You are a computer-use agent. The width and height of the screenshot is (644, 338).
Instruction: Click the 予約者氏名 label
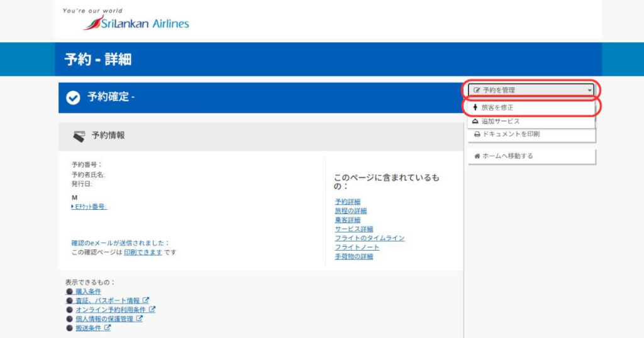[x=88, y=174]
